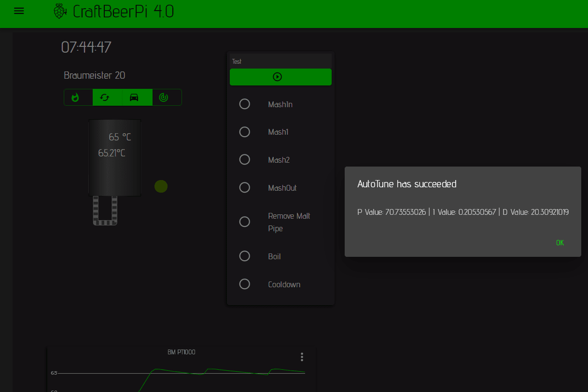The height and width of the screenshot is (392, 588).
Task: Click the heating coil below the kettle
Action: tap(105, 210)
